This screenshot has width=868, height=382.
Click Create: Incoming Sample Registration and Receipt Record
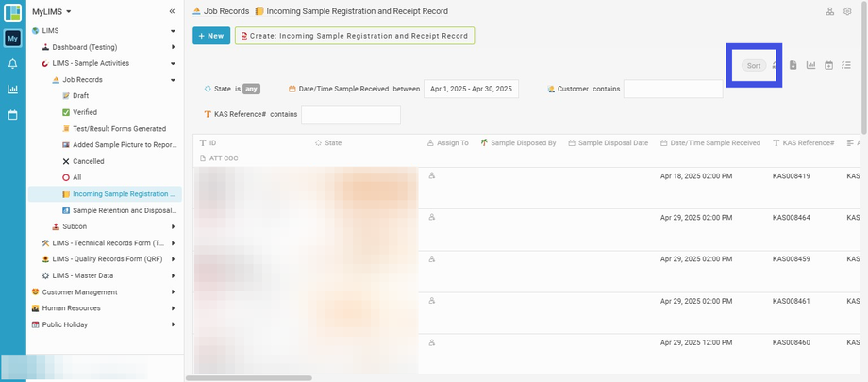[355, 36]
